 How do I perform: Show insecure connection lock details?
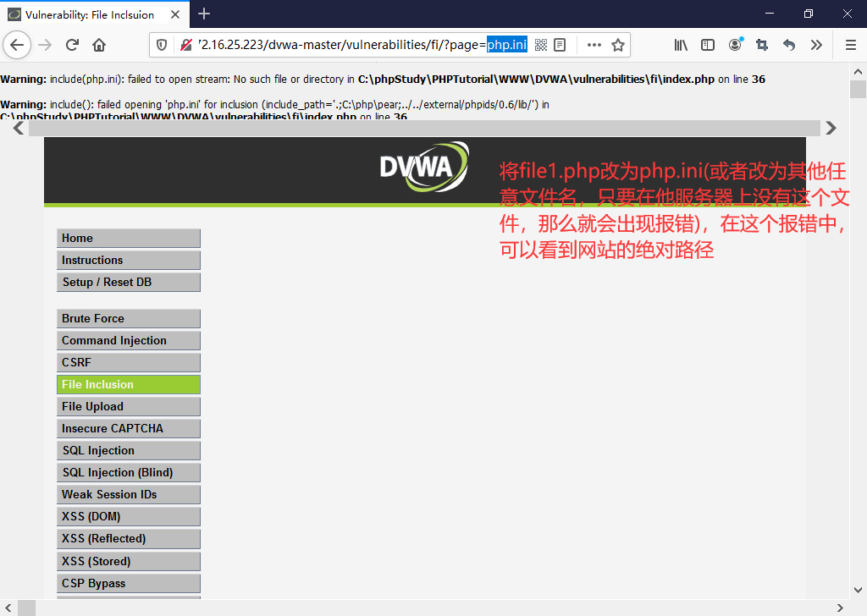[185, 45]
